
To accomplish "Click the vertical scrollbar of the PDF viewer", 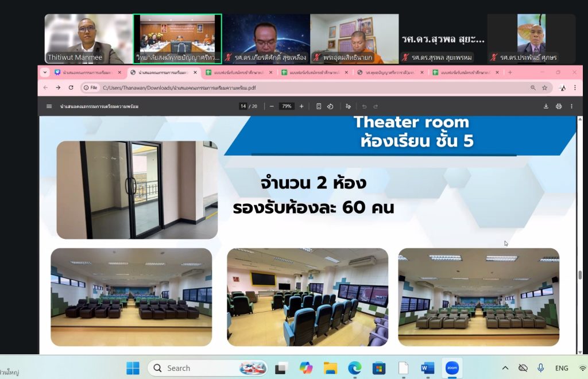I will point(581,276).
